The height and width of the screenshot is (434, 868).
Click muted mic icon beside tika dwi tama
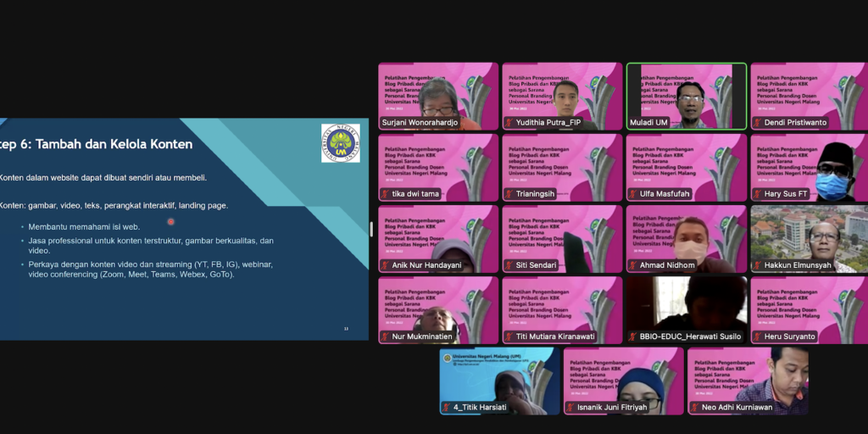[386, 194]
